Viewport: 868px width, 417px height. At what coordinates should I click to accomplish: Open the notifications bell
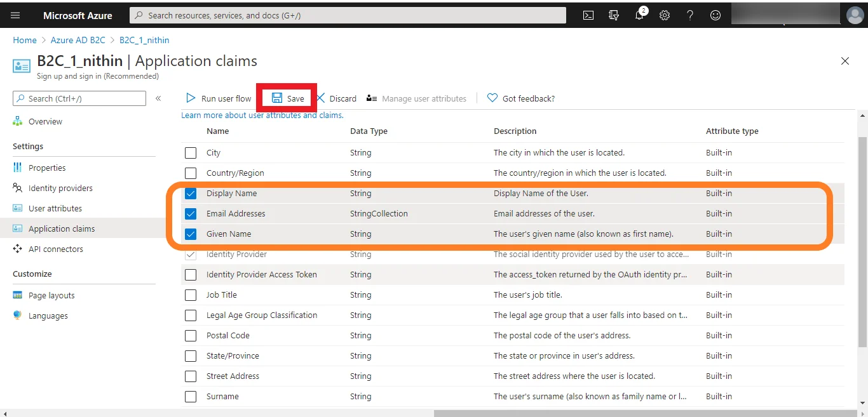pos(639,15)
